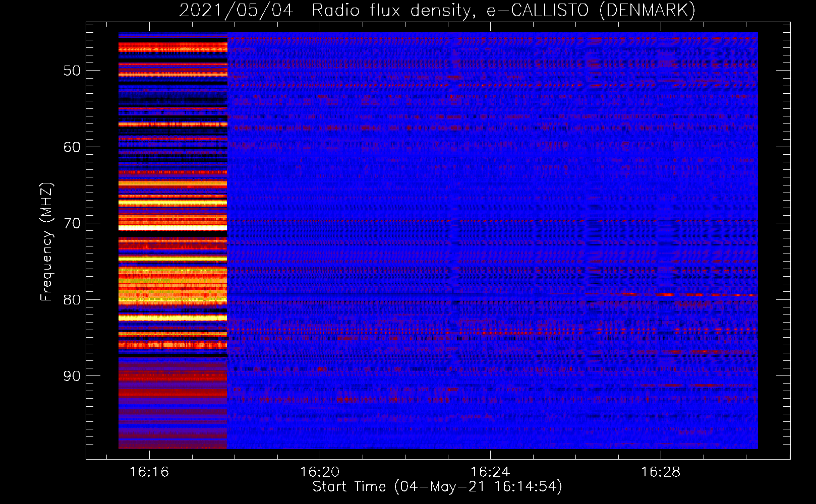The image size is (816, 504).
Task: Click the 90 MHz frequency tick label
Action: 72,376
